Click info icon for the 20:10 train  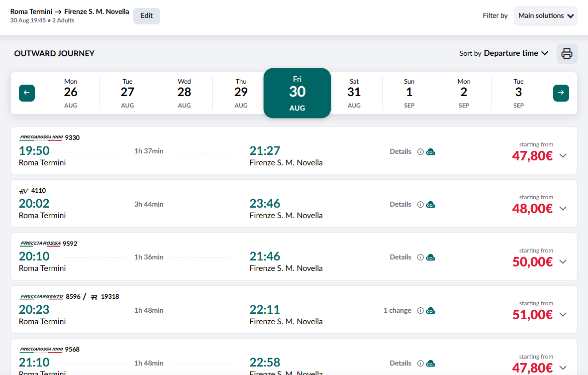(x=420, y=257)
